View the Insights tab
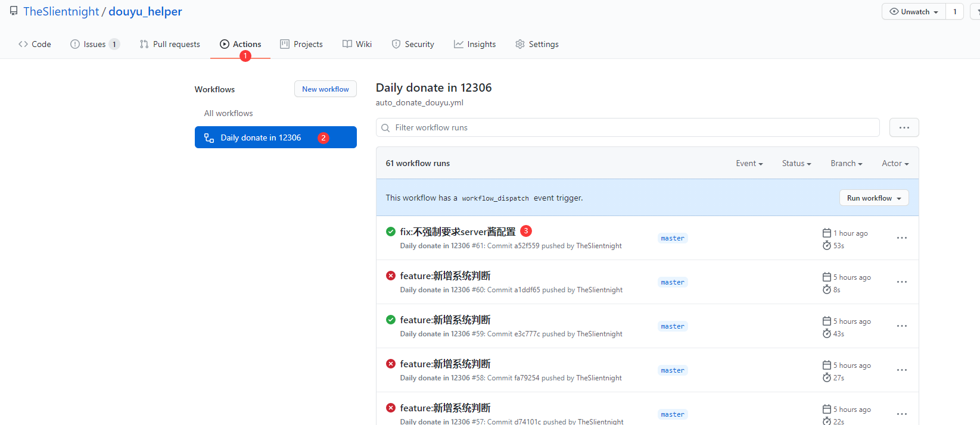The width and height of the screenshot is (980, 425). point(475,44)
